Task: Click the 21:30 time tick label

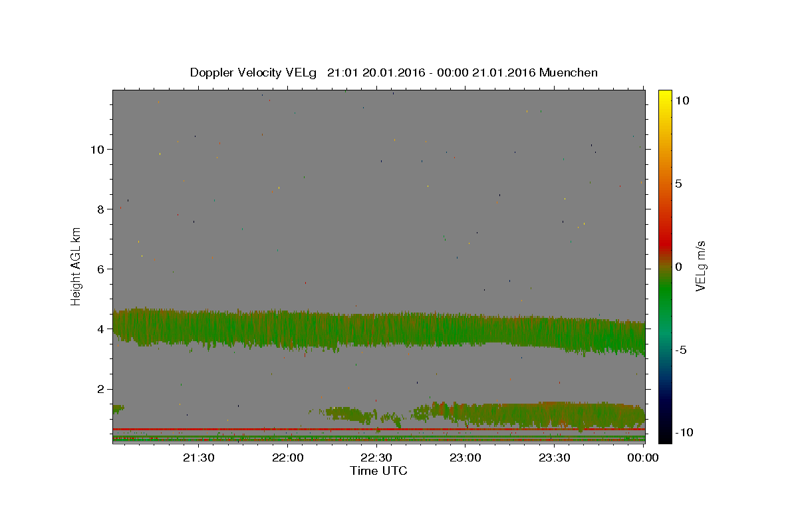Action: coord(199,458)
